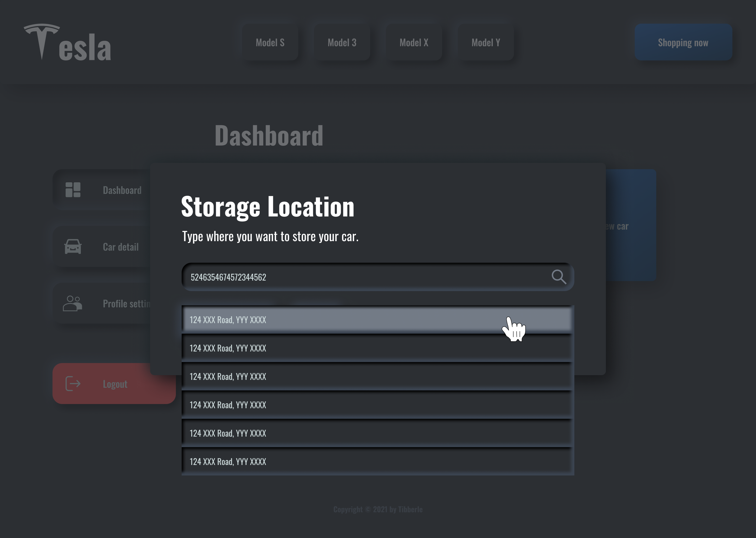Open Profile settings from the sidebar
Screen dimensions: 756x538
[127, 303]
